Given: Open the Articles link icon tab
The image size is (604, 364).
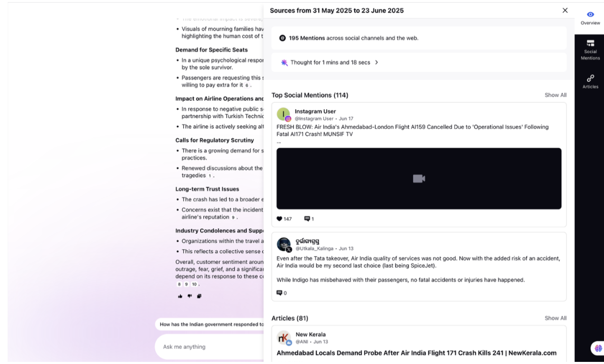Looking at the screenshot, I should click(590, 82).
